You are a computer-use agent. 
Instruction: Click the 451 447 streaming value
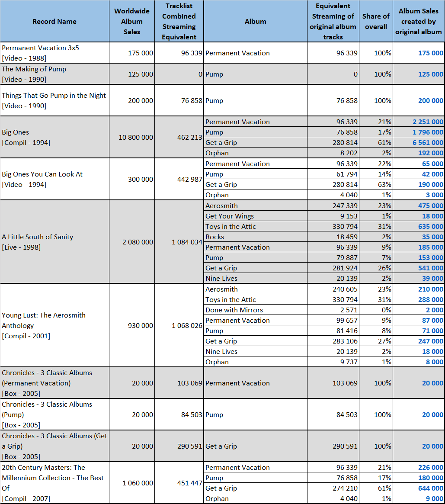(x=190, y=483)
